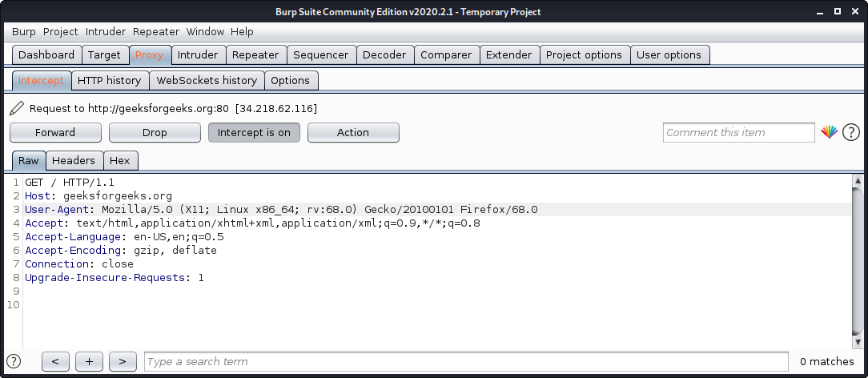Select the Raw view tab
Viewport: 868px width, 378px height.
click(28, 160)
